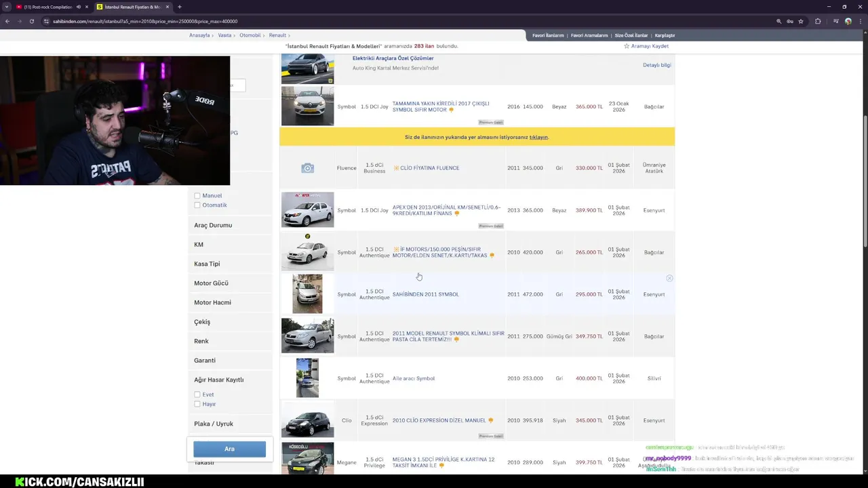Click the tıklayın link in yellow banner
This screenshot has height=488, width=868.
pyautogui.click(x=538, y=137)
